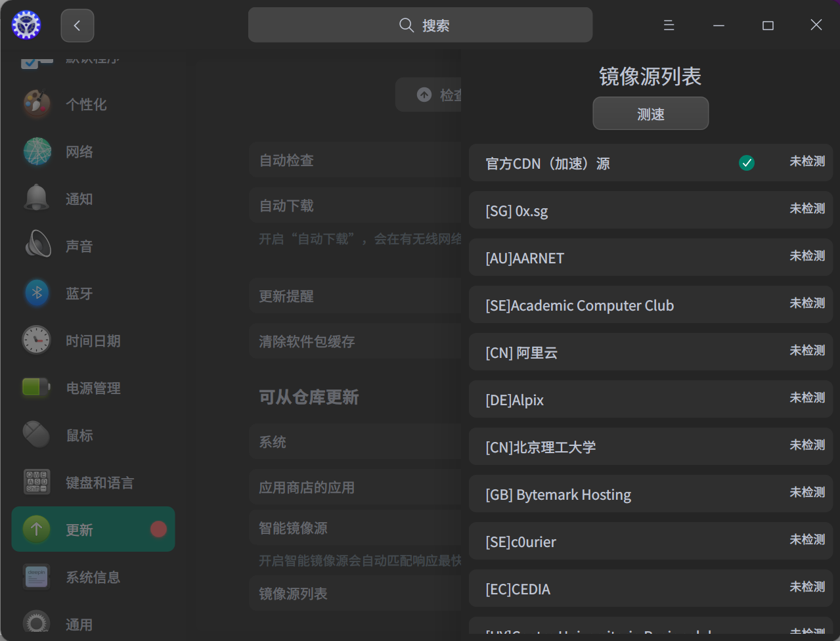Viewport: 840px width, 641px height.
Task: Click the 更新提醒 setting row
Action: point(355,296)
